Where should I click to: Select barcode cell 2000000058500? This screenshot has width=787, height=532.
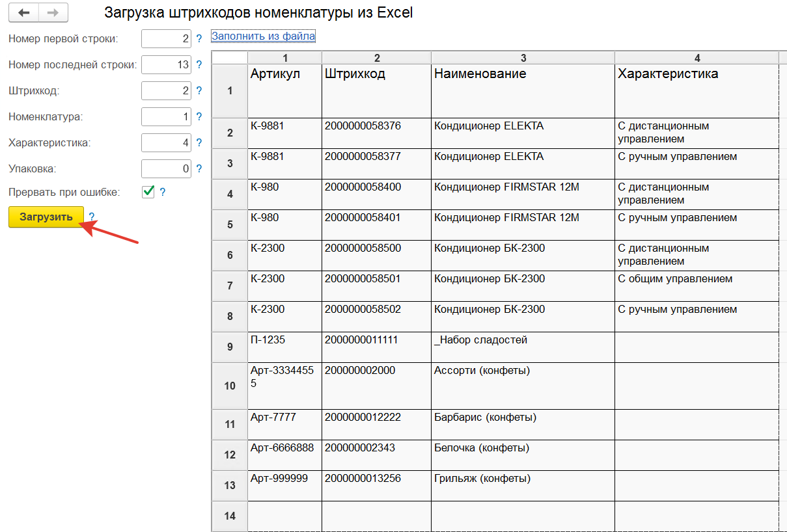(377, 256)
